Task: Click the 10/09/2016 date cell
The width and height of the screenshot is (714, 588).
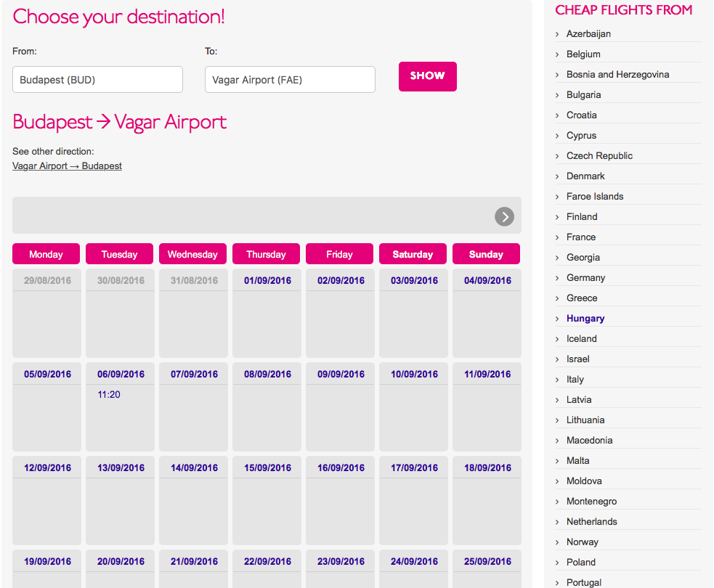Action: (413, 407)
